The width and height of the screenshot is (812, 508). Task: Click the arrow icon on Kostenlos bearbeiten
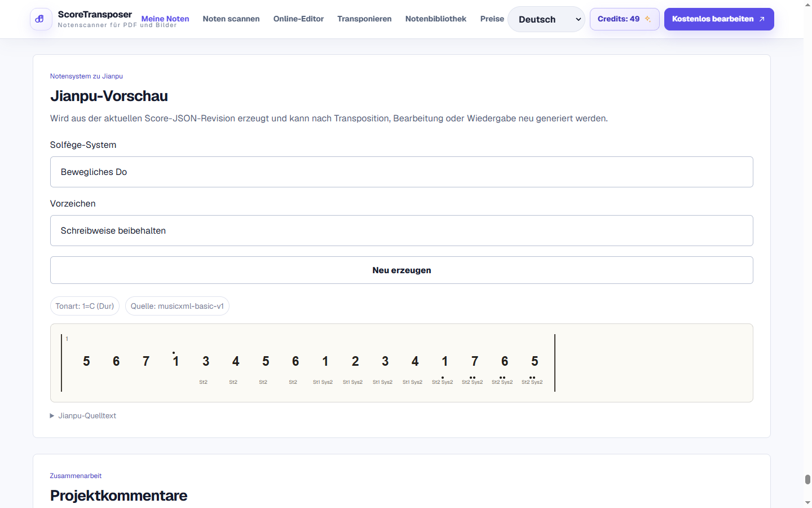(x=762, y=19)
